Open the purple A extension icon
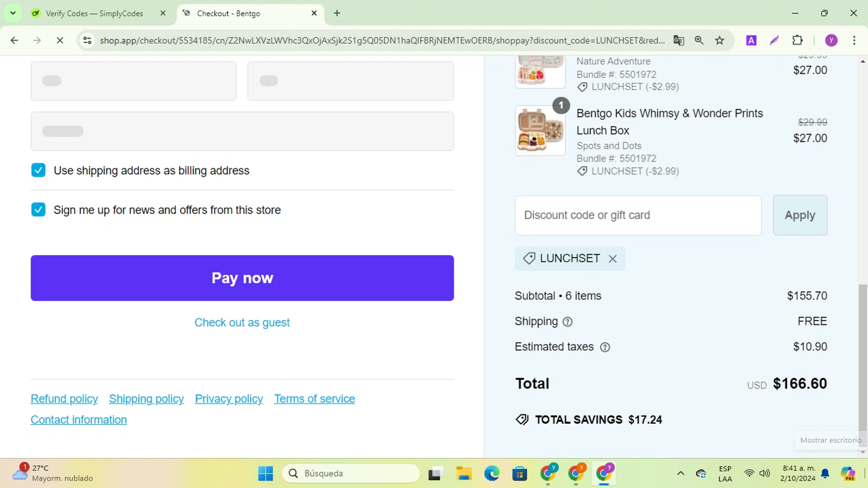The width and height of the screenshot is (868, 488). (x=751, y=41)
